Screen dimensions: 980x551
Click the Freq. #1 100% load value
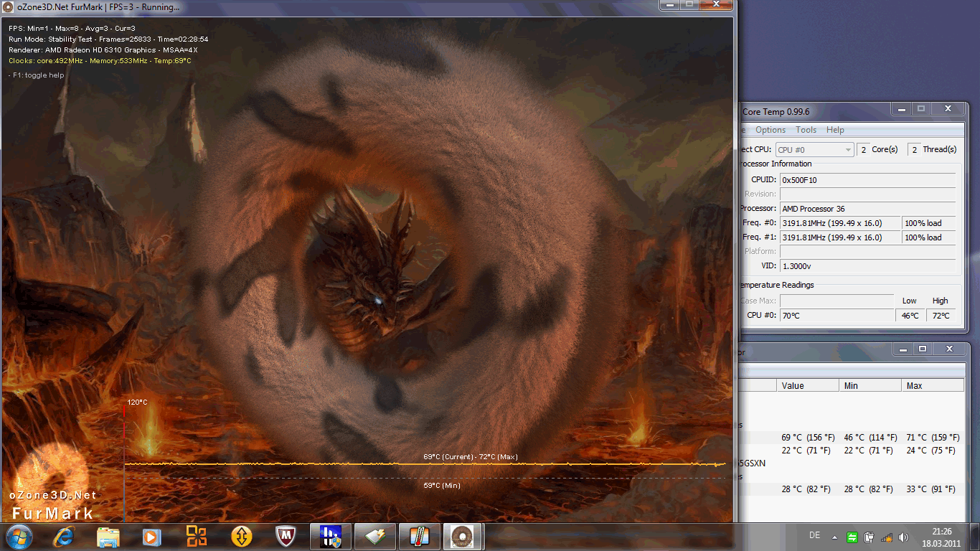click(929, 237)
